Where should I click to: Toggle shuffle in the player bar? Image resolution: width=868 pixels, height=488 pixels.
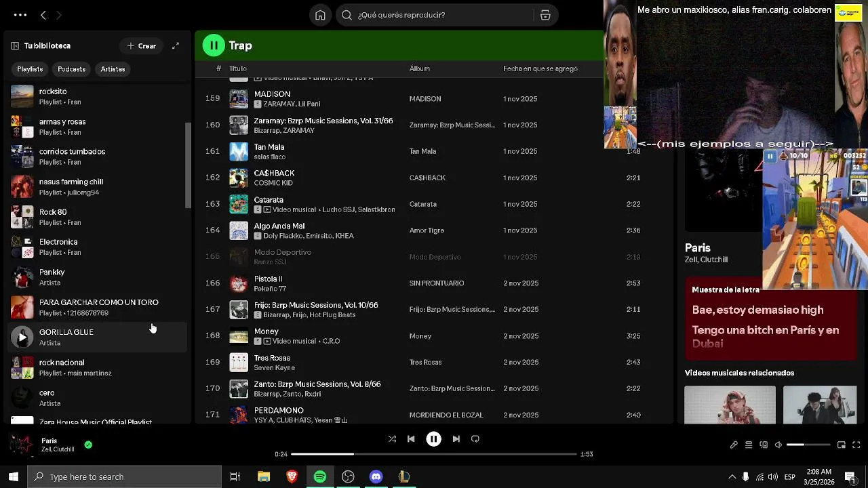392,439
